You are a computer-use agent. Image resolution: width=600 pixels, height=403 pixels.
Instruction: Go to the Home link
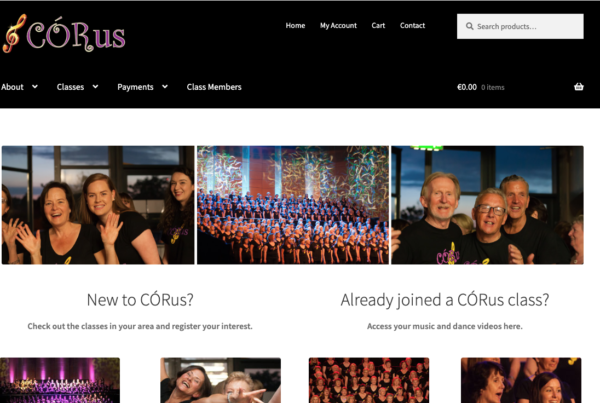[295, 26]
